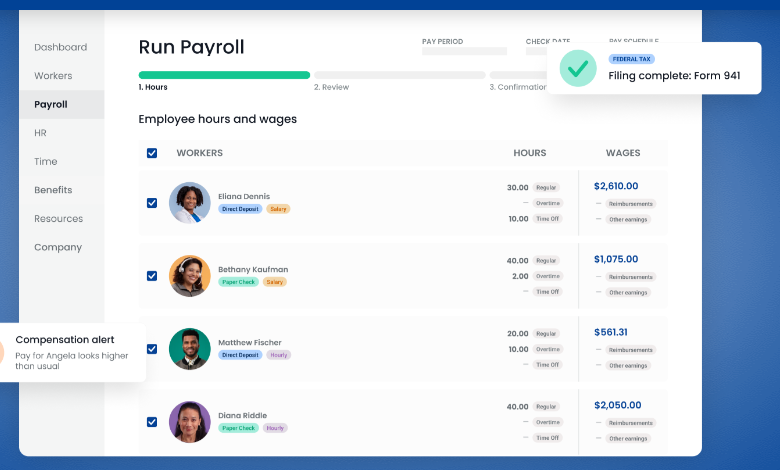Uncheck Eliana Dennis's checkbox
Screen dimensions: 780x470
pyautogui.click(x=152, y=203)
